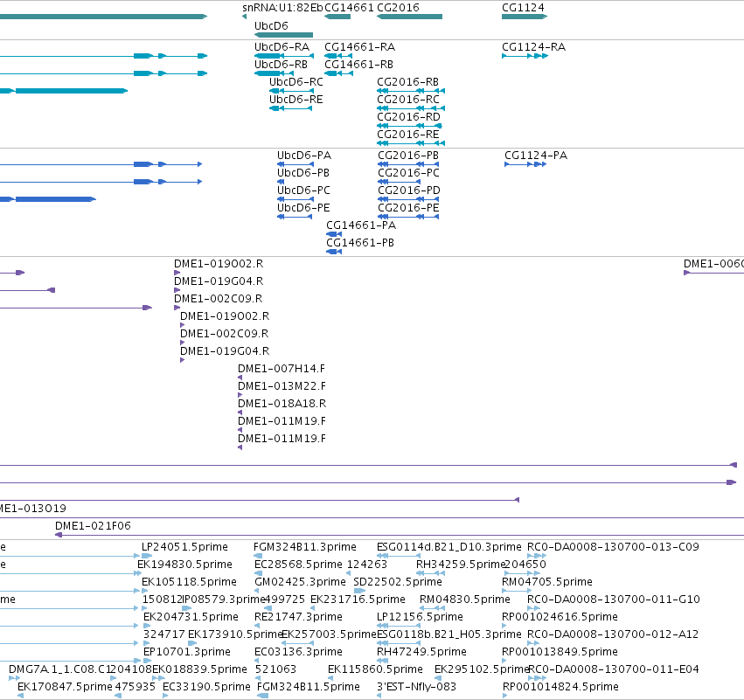Open the EK204731.5prime EST label
Image resolution: width=744 pixels, height=700 pixels.
191,617
